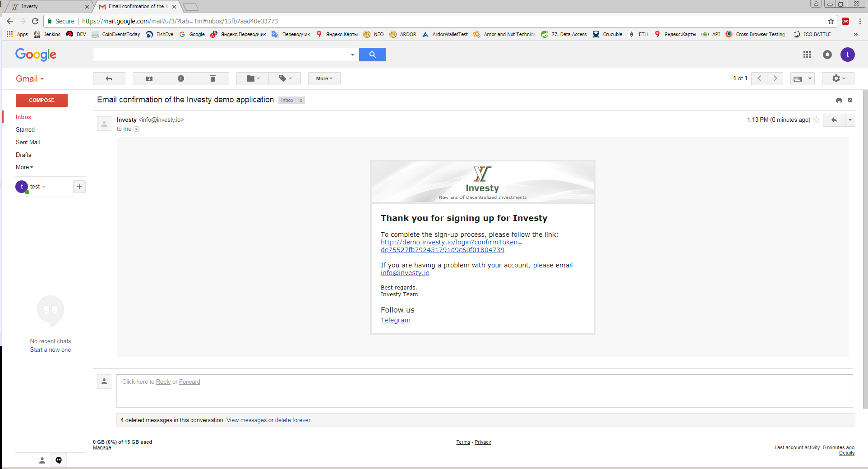Open the Terms link
This screenshot has height=469, width=868.
(463, 442)
